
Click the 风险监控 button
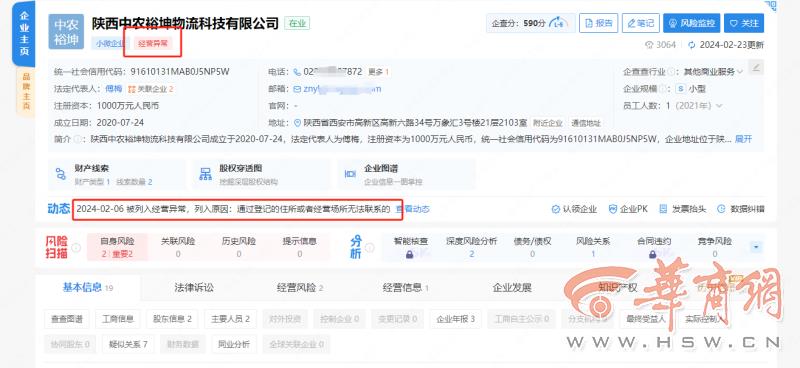(x=692, y=23)
